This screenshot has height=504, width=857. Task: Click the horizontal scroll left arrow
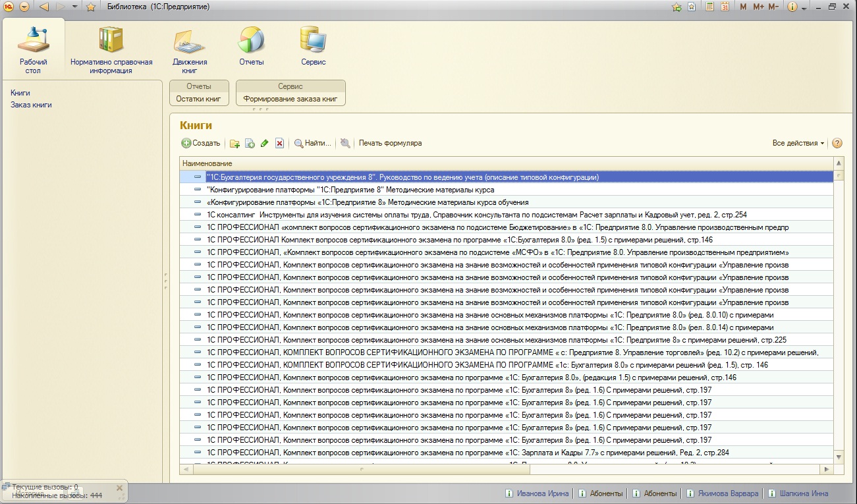point(185,469)
